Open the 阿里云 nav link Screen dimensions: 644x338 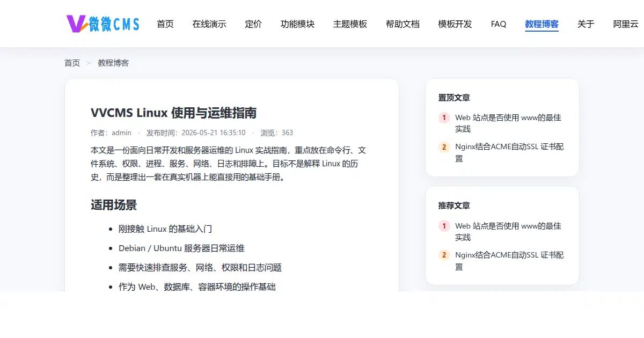click(626, 24)
